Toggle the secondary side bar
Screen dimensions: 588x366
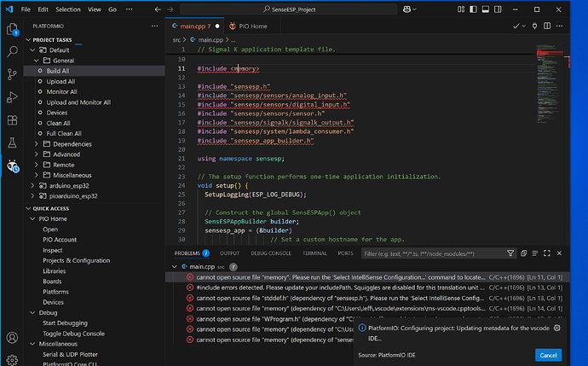[x=498, y=9]
